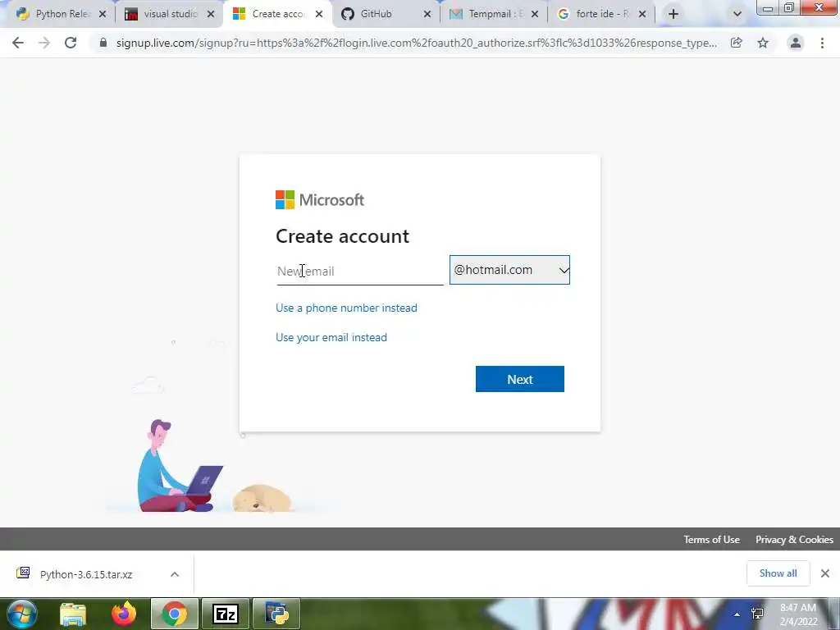
Task: Open File Explorer from taskbar
Action: tap(73, 614)
